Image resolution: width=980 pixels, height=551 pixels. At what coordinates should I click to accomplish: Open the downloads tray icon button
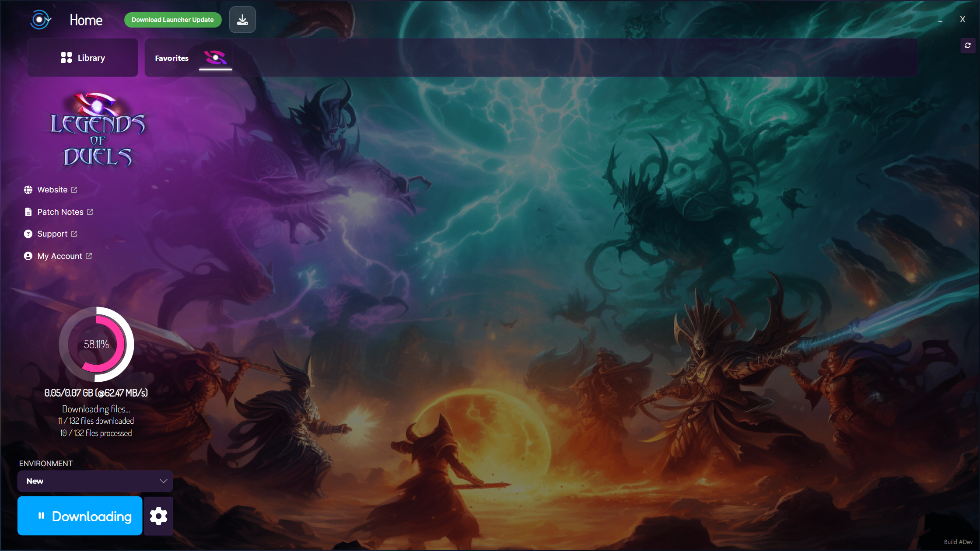tap(242, 20)
